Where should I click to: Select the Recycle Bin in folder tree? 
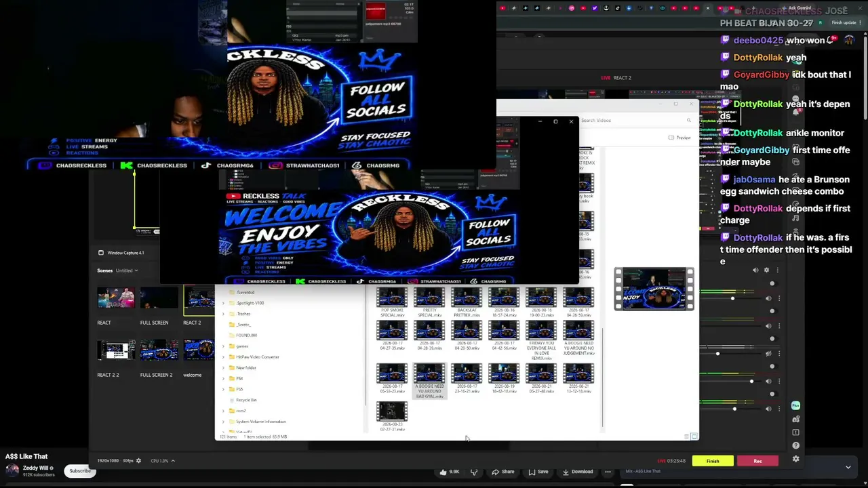[x=246, y=400]
